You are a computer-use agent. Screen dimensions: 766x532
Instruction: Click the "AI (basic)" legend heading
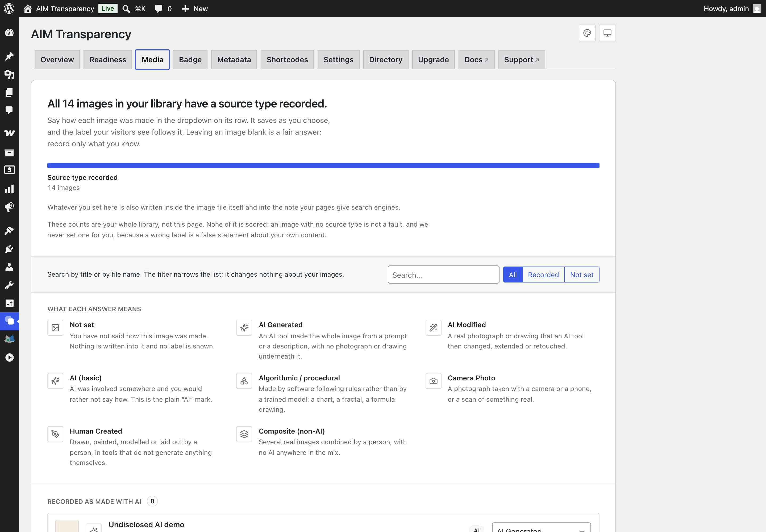coord(86,378)
